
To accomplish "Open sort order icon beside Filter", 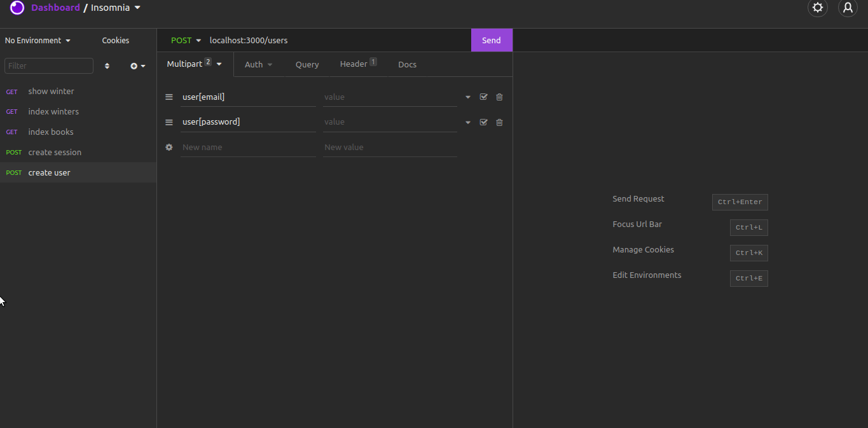I will (107, 66).
